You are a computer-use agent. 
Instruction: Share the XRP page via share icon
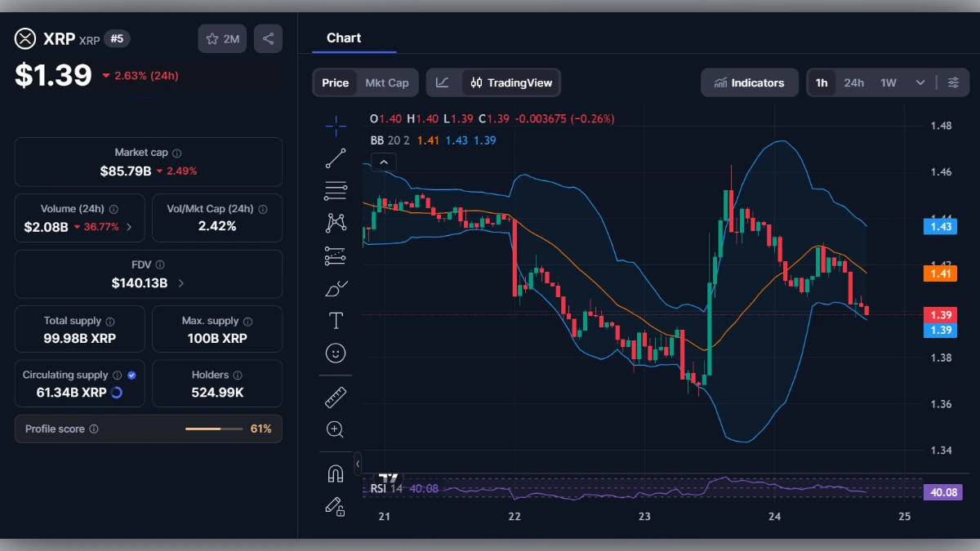pos(268,38)
